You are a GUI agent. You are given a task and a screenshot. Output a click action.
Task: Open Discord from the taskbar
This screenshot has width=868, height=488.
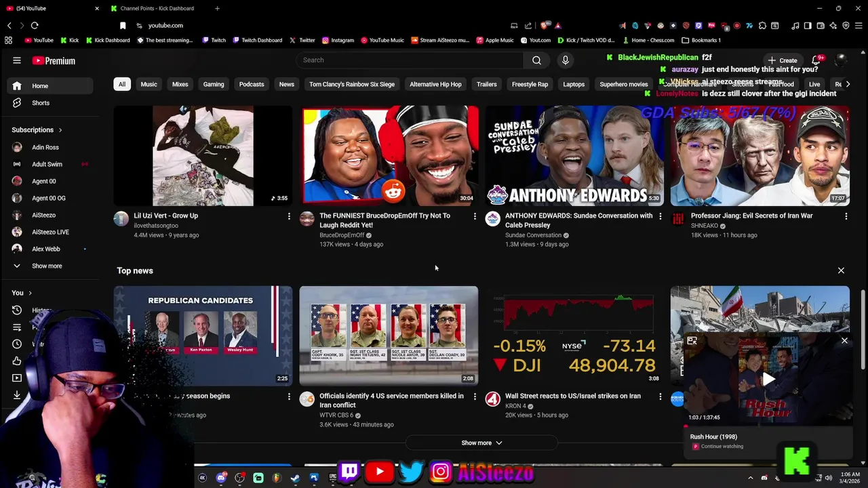click(x=221, y=478)
